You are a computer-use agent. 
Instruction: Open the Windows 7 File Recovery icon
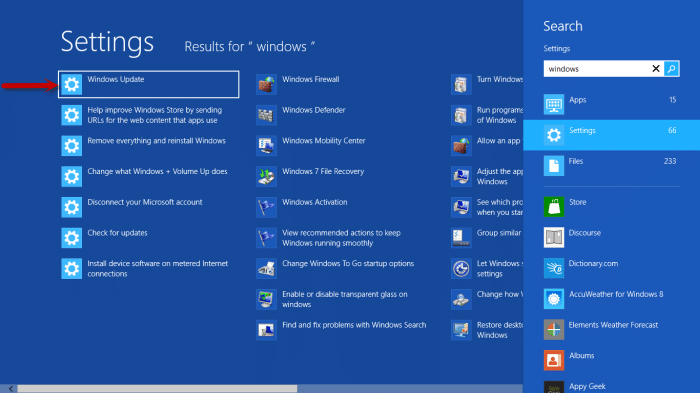click(x=266, y=176)
